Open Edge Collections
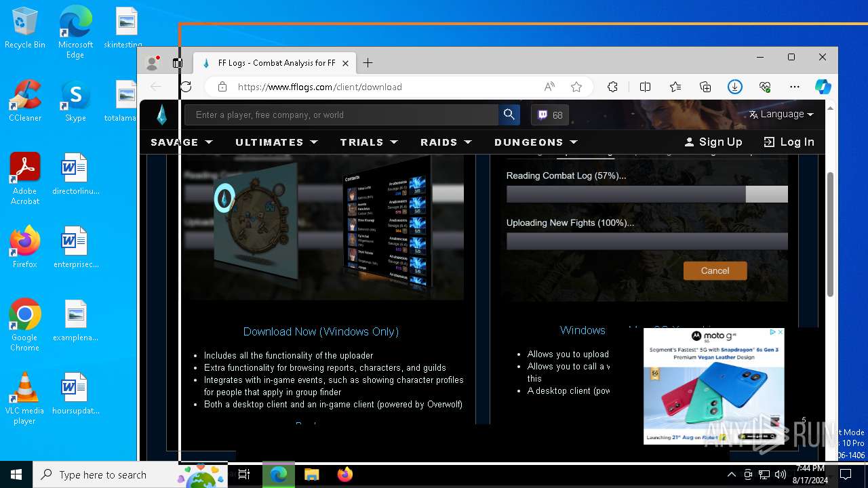868x488 pixels. point(705,87)
